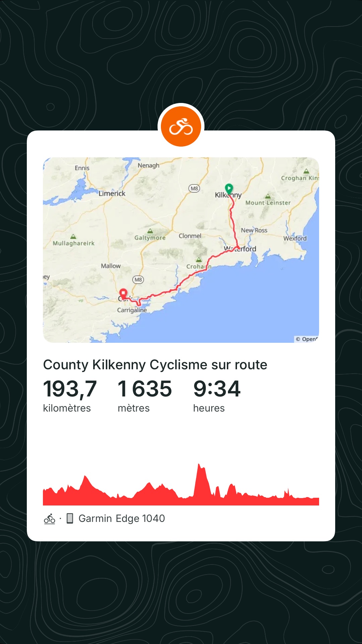Tap the small bike icon beside Garmin
This screenshot has width=362, height=644.
(50, 519)
